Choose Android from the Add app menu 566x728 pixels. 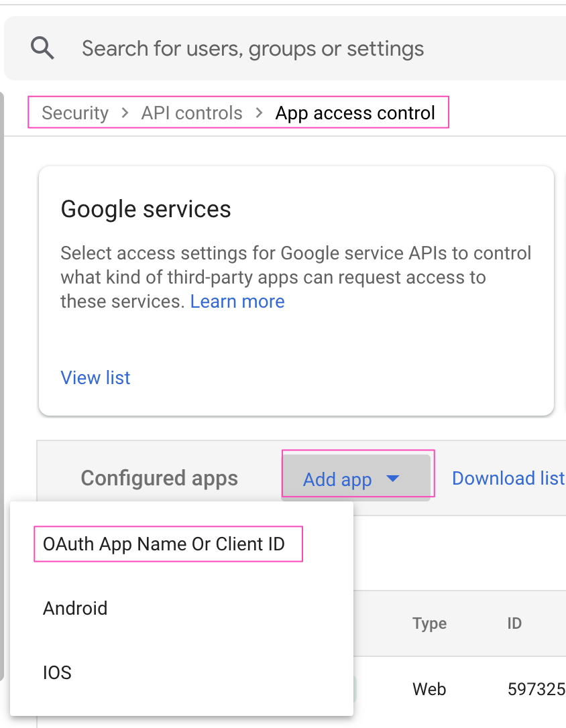pos(74,609)
